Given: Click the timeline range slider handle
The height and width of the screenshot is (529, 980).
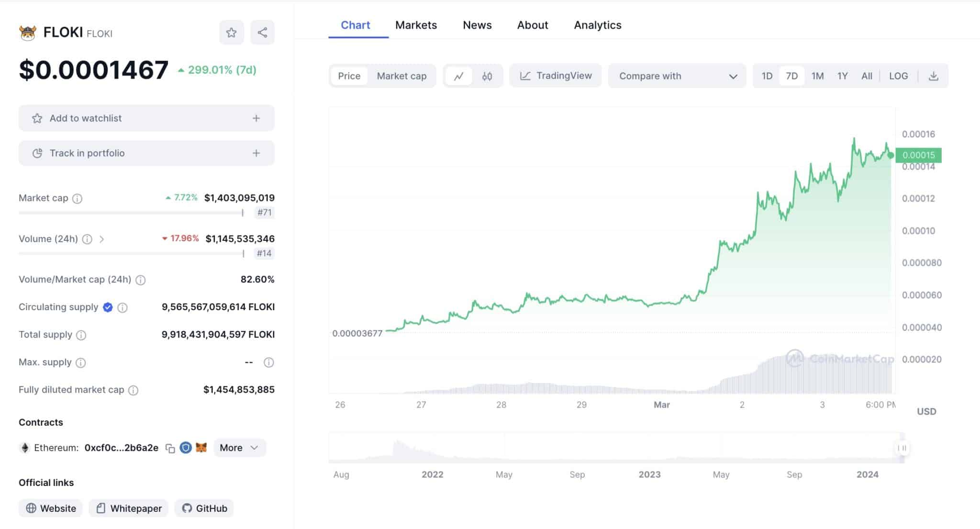Looking at the screenshot, I should pyautogui.click(x=902, y=448).
